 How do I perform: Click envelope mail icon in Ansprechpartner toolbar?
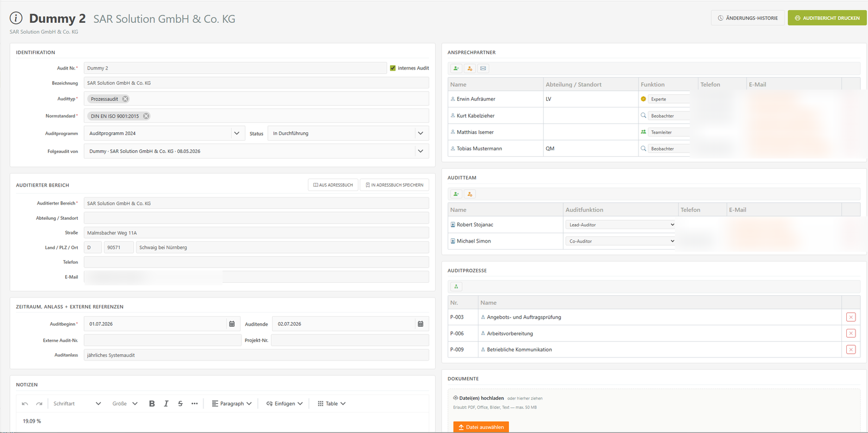[x=483, y=68]
